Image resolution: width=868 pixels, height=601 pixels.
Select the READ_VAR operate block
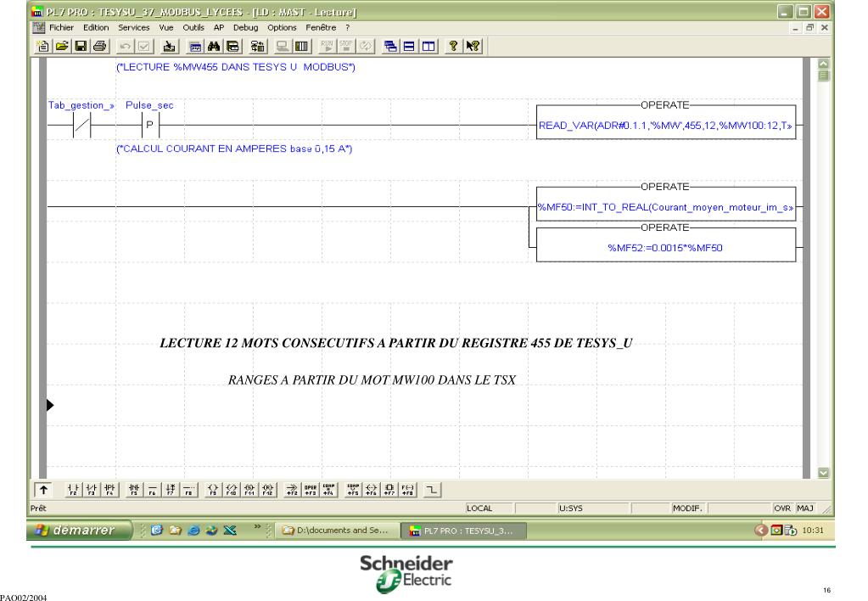(x=665, y=122)
